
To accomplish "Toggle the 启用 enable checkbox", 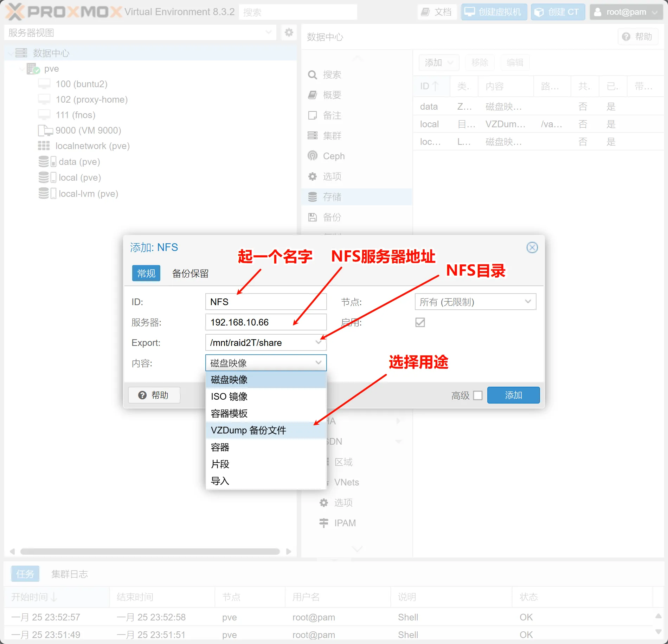I will (420, 322).
